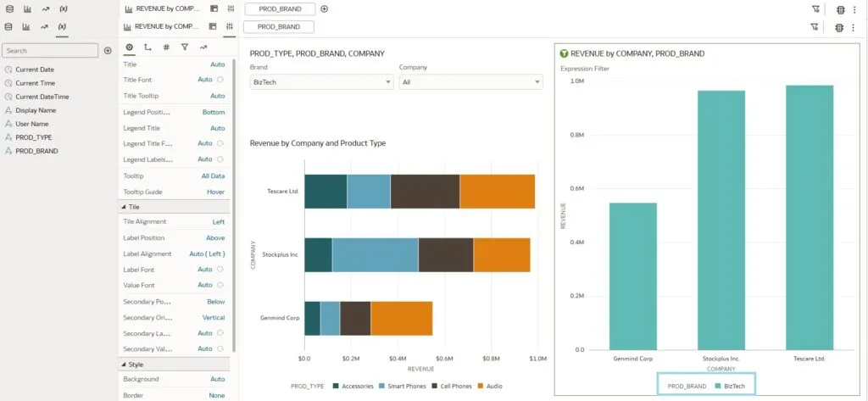Switch to the Analytics trend-line properties tab
The width and height of the screenshot is (868, 401).
tap(203, 47)
